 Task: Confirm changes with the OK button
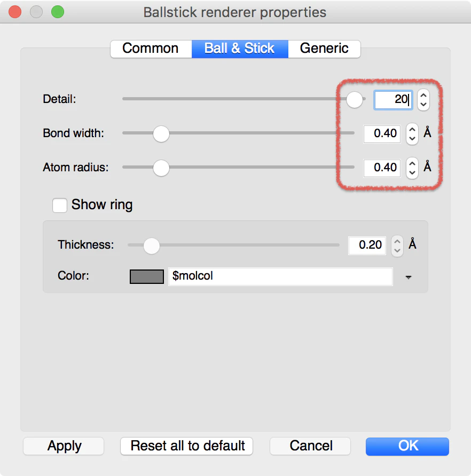click(x=407, y=446)
